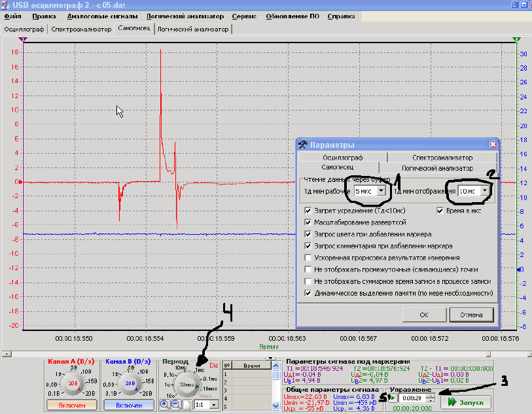The width and height of the screenshot is (532, 414).
Task: Click the Запуск start button
Action: [x=466, y=402]
